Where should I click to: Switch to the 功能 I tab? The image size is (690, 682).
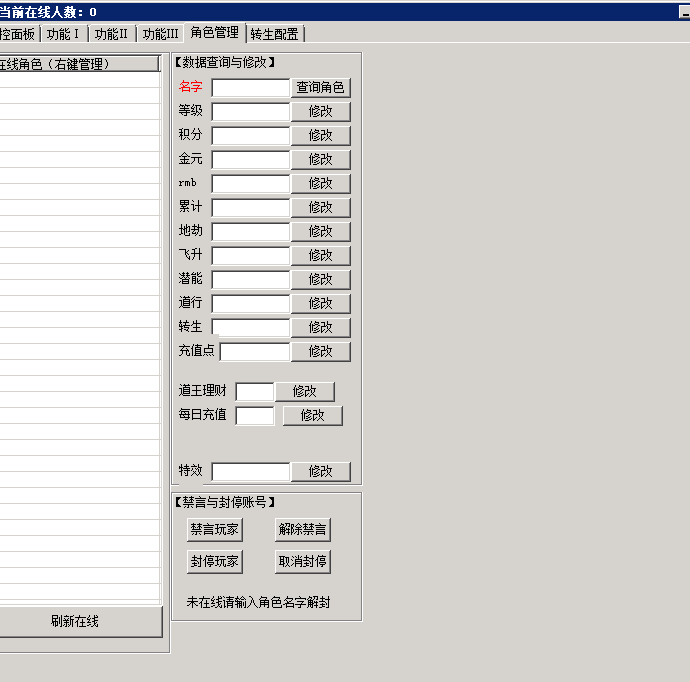coord(63,33)
